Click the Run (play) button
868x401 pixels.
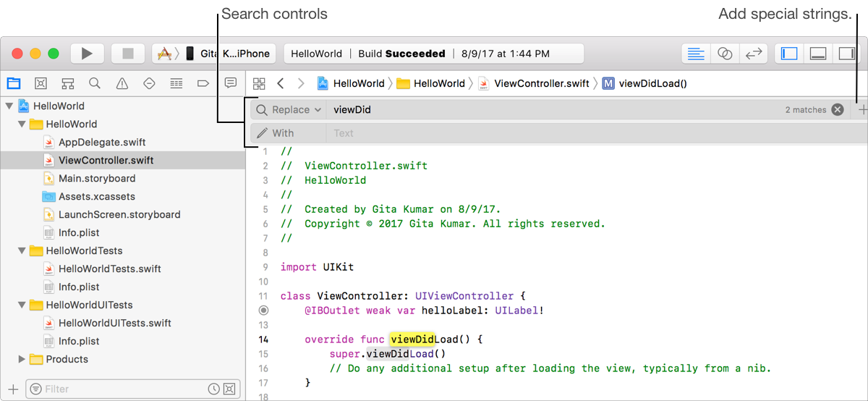87,54
